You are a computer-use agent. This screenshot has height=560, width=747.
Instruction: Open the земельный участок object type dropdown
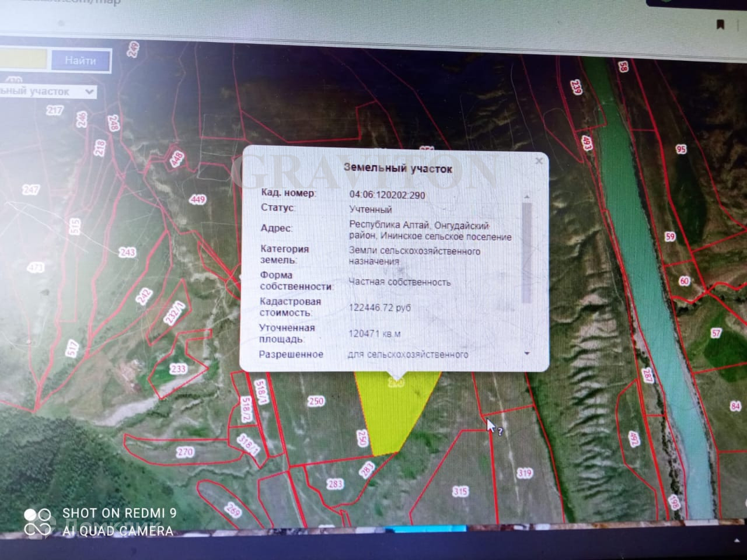click(48, 92)
